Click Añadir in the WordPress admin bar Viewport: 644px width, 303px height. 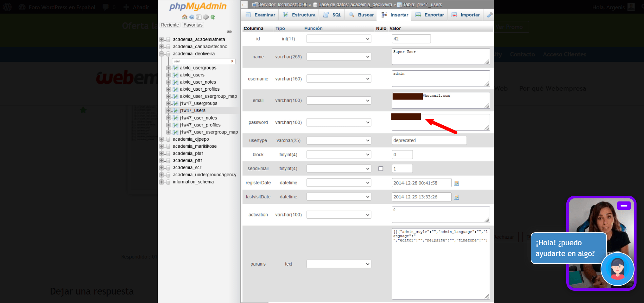click(136, 7)
